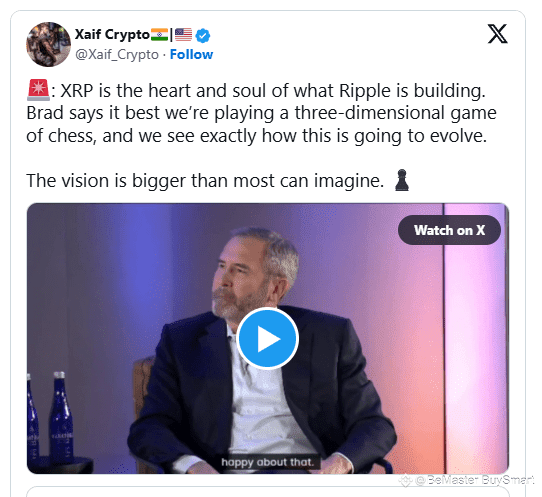This screenshot has width=542, height=497.
Task: Open the @Xaif_Crypto handle
Action: [x=117, y=55]
